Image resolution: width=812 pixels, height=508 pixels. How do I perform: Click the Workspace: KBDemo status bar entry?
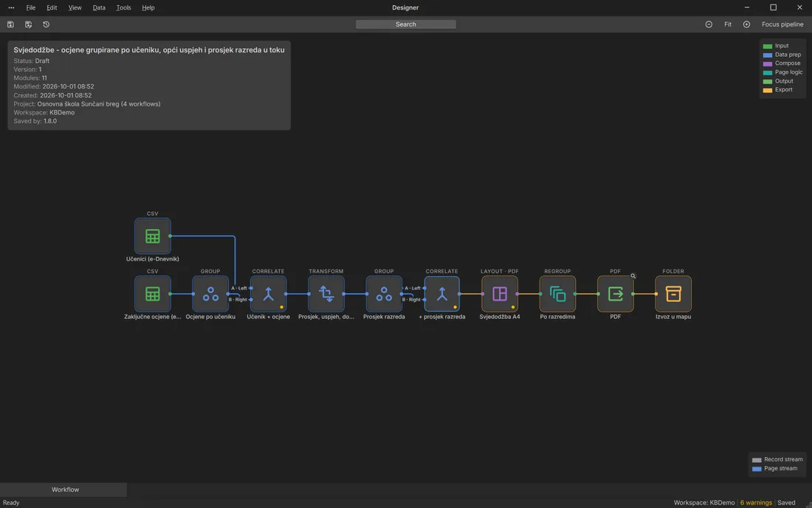click(x=703, y=503)
